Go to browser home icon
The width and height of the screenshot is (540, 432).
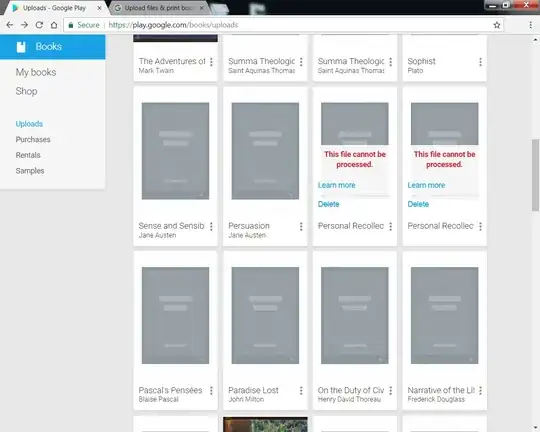click(54, 25)
